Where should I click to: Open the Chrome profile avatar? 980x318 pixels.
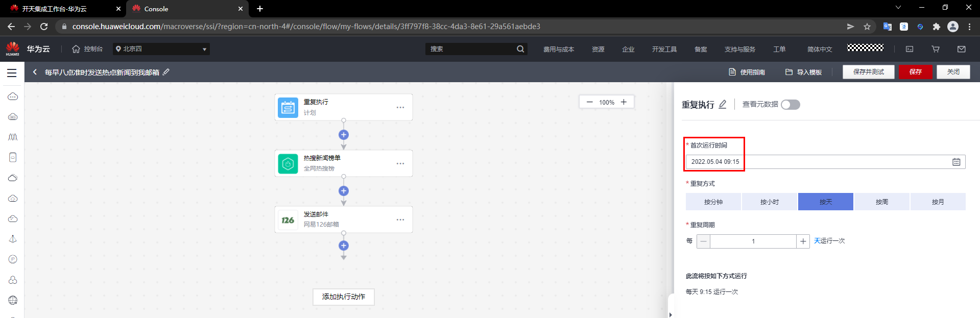point(953,27)
